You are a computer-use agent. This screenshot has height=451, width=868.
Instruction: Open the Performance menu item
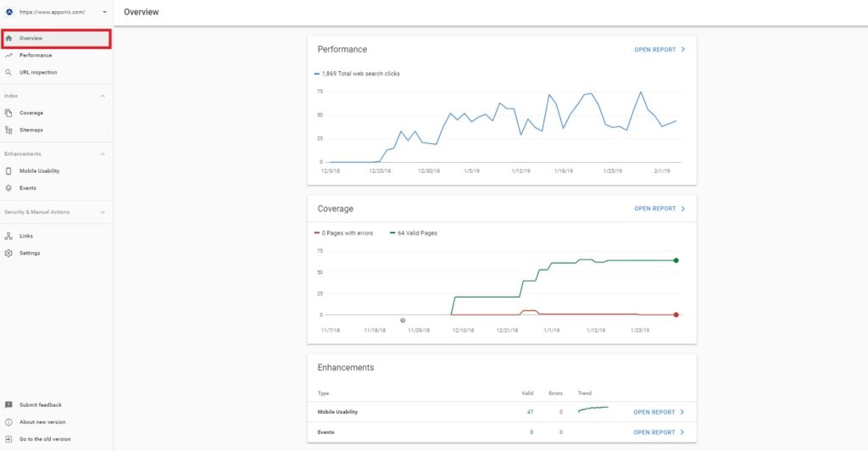[x=56, y=55]
